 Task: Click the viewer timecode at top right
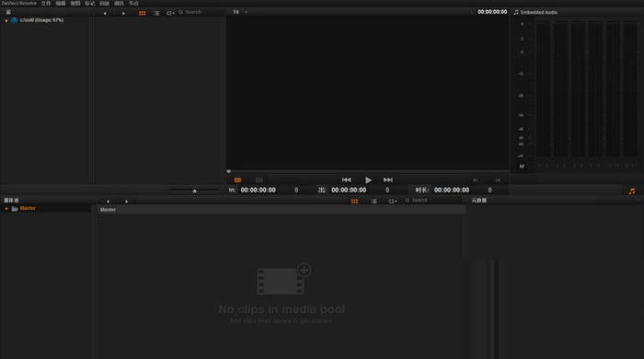tap(492, 12)
